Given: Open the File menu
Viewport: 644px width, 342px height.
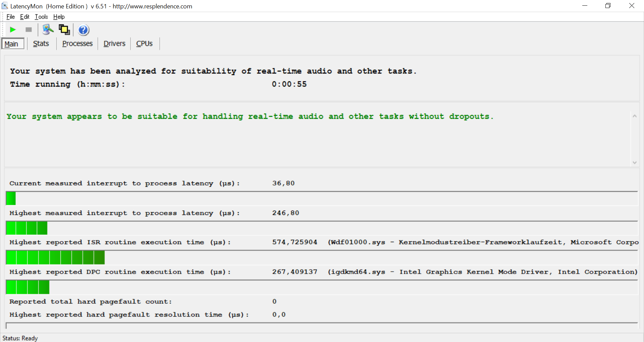Looking at the screenshot, I should click(10, 17).
